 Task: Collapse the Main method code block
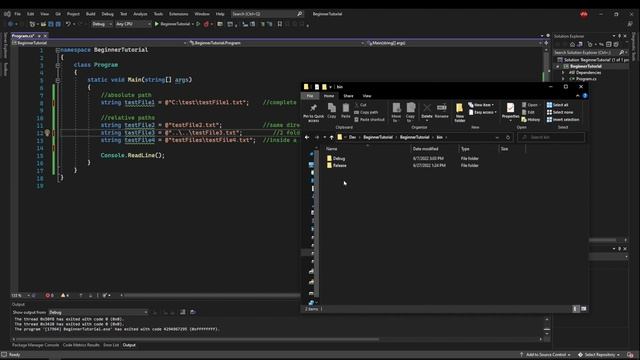(x=58, y=80)
